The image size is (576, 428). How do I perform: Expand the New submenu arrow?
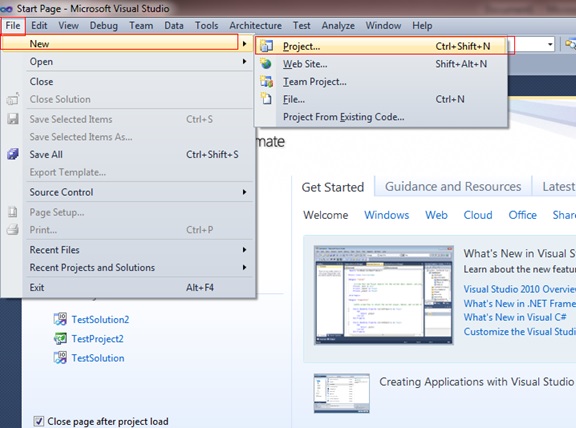coord(244,44)
